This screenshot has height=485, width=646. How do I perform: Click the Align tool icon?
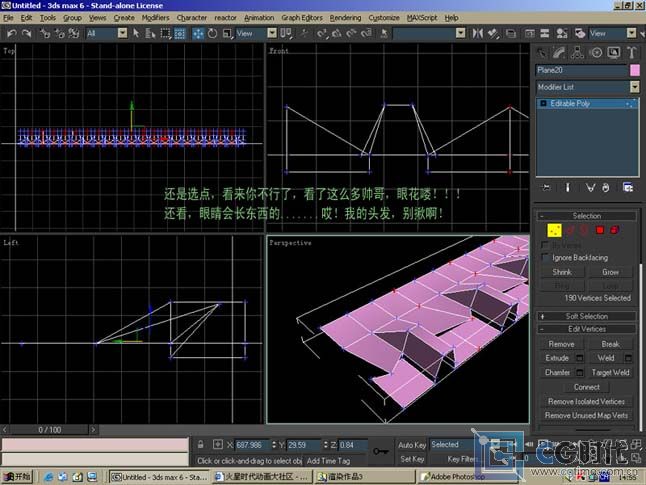[x=493, y=33]
